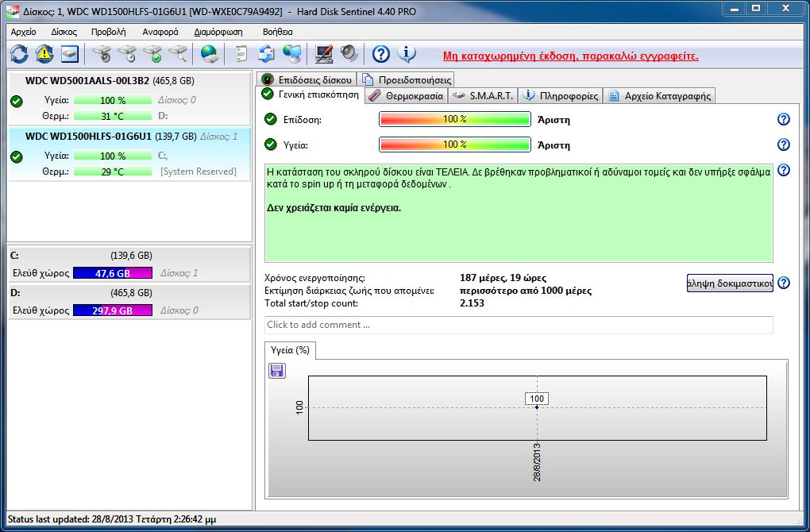Click the blue Refresh arrows toolbar icon
The width and height of the screenshot is (810, 532).
click(19, 54)
